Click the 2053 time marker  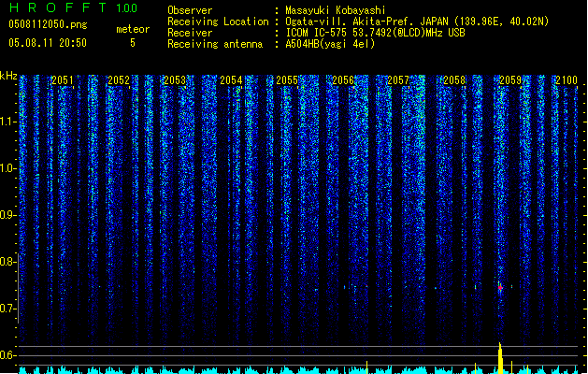[175, 79]
